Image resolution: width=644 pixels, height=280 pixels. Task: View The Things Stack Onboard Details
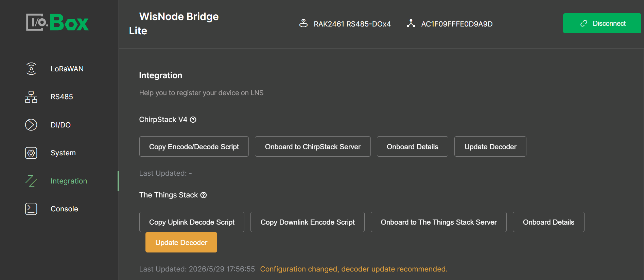tap(549, 222)
